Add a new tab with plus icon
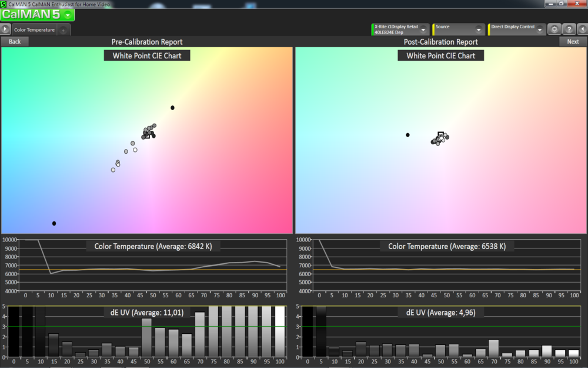The width and height of the screenshot is (588, 368). tap(64, 29)
